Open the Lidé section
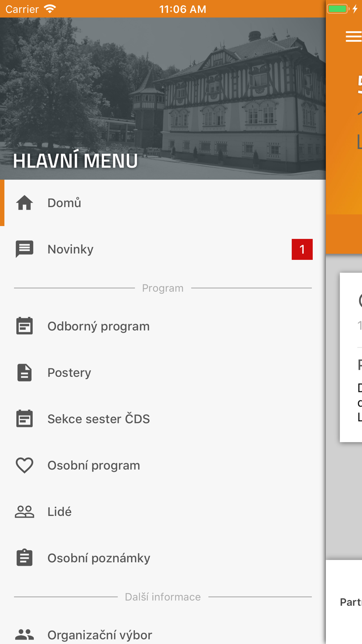Screen dimensions: 362x644 coord(163,511)
